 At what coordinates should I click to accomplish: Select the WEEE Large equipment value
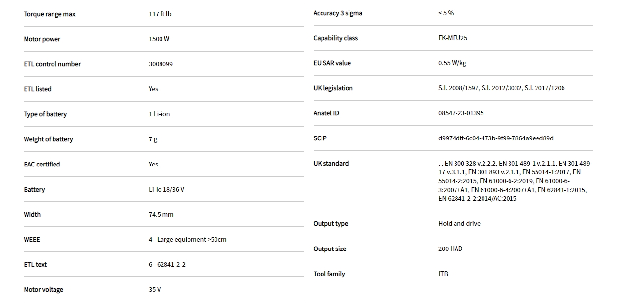tap(188, 240)
